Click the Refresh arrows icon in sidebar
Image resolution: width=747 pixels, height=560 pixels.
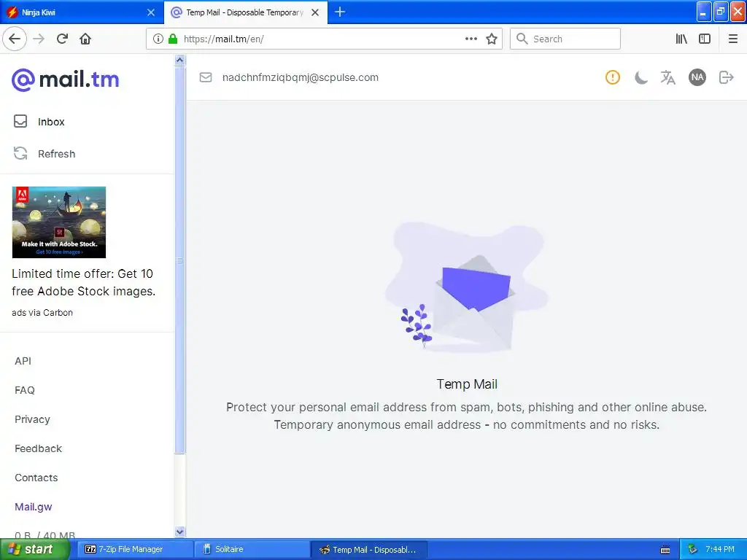point(20,153)
